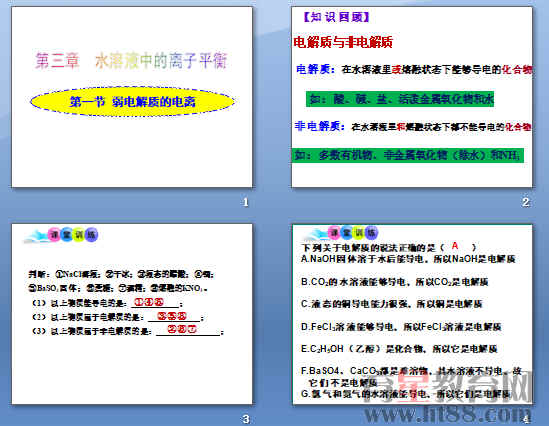Select slide 1 title 第三章 水溶液中的离子平衡

point(131,61)
